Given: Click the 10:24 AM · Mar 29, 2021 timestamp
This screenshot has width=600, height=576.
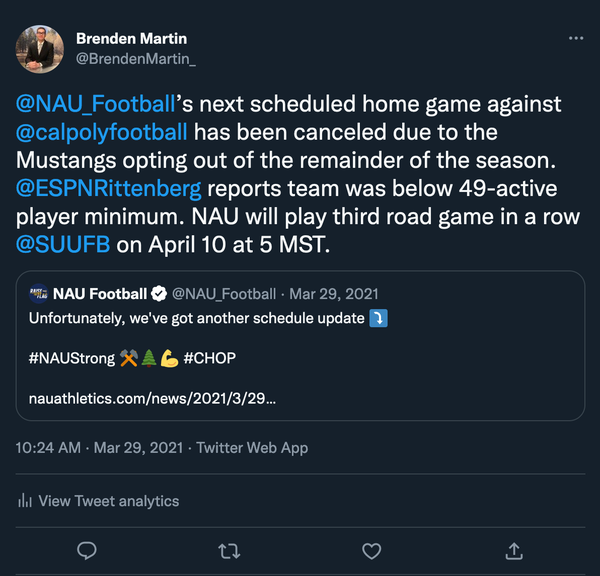Looking at the screenshot, I should 97,448.
